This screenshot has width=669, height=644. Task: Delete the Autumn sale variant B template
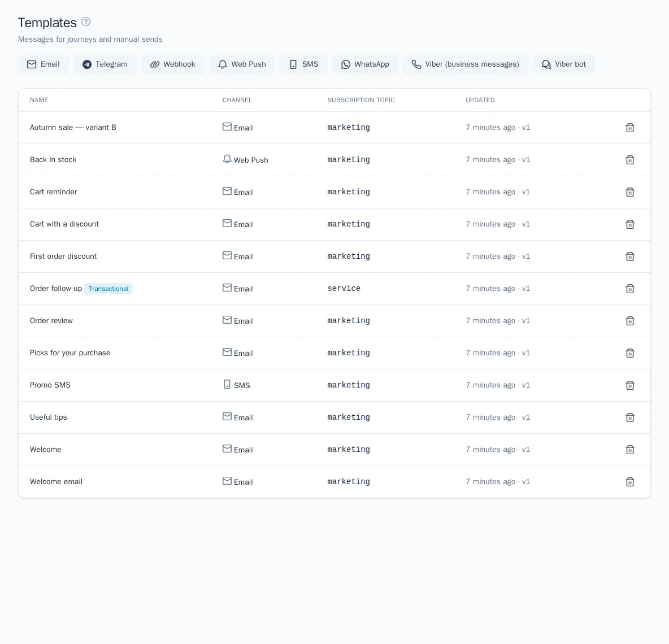pos(630,128)
